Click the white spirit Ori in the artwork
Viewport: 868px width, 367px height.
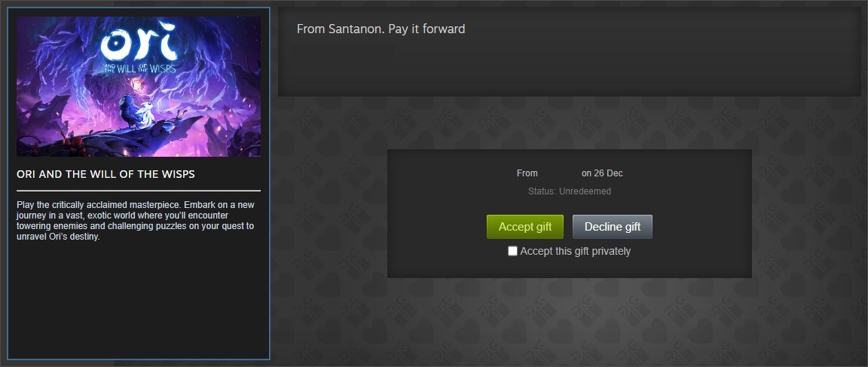coord(145,115)
